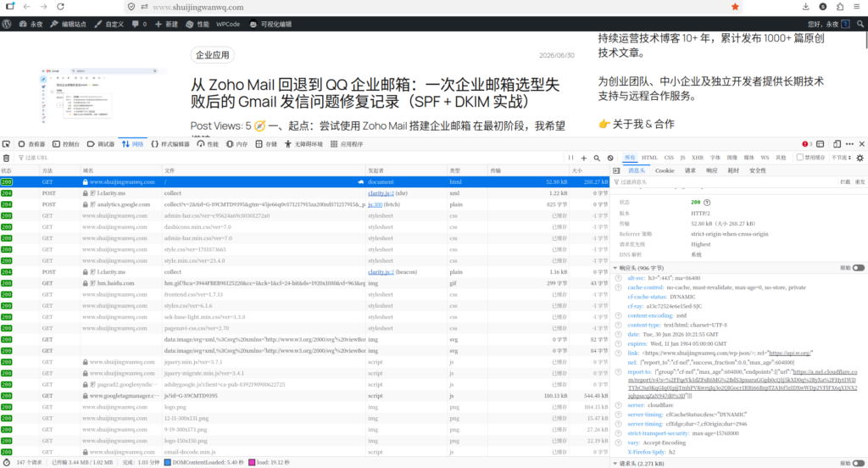The width and height of the screenshot is (868, 468).
Task: Click the 过滤消息头 filter field
Action: (x=726, y=181)
